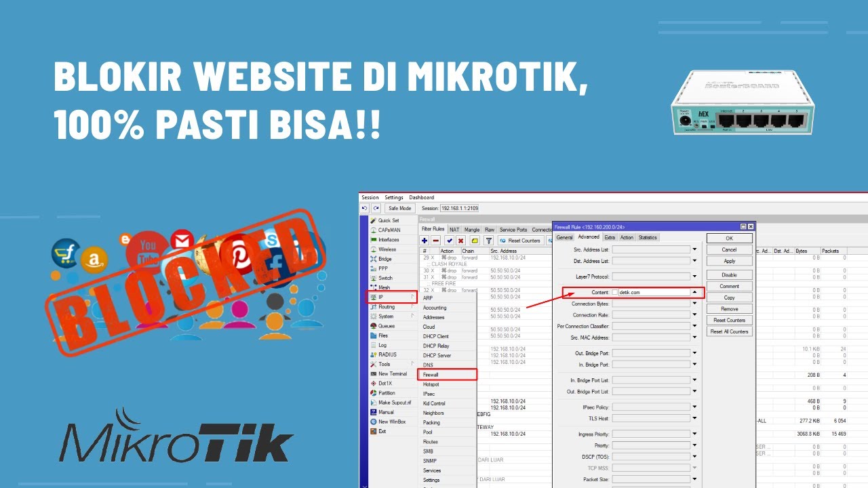Switch to NAT tab

454,230
